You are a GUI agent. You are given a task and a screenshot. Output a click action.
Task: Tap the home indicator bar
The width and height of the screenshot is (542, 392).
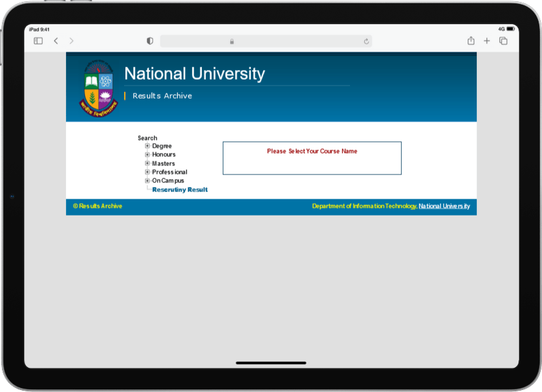(x=271, y=363)
